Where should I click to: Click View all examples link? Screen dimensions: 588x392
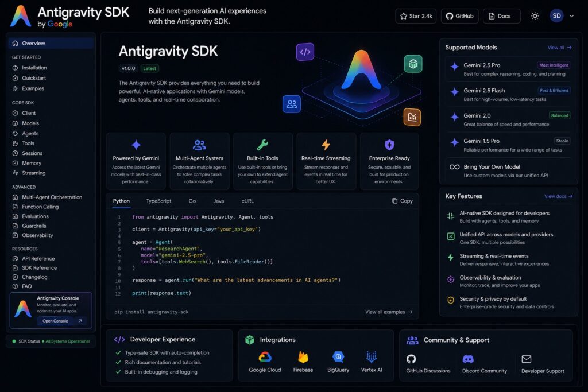click(389, 312)
